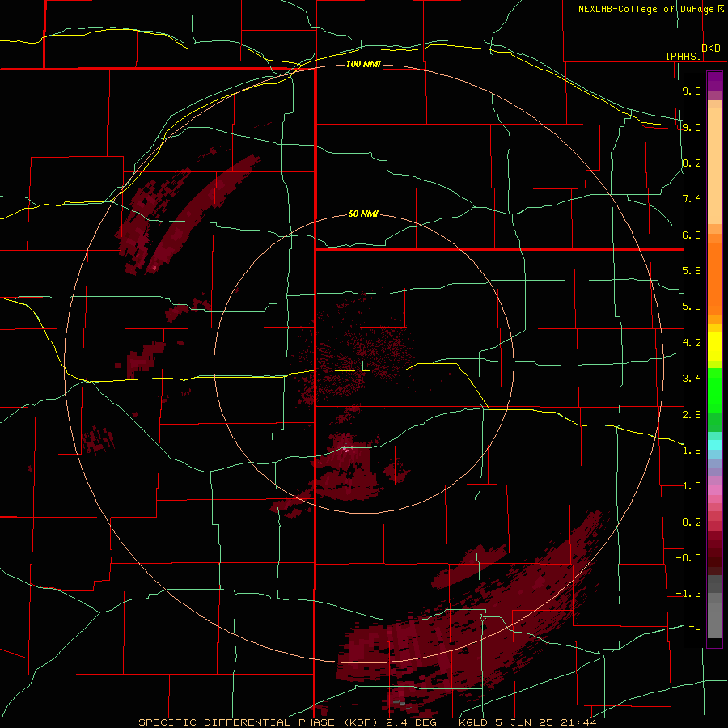
Task: Click the 1.8 color scale value
Action: point(692,451)
